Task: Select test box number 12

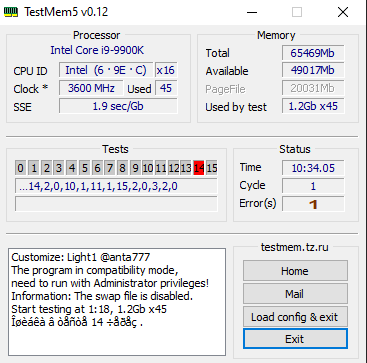Action: pos(173,168)
